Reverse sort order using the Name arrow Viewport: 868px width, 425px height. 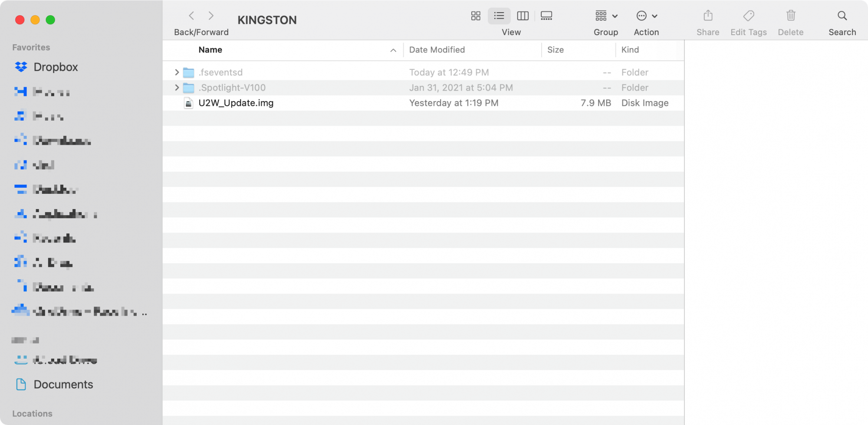point(393,50)
